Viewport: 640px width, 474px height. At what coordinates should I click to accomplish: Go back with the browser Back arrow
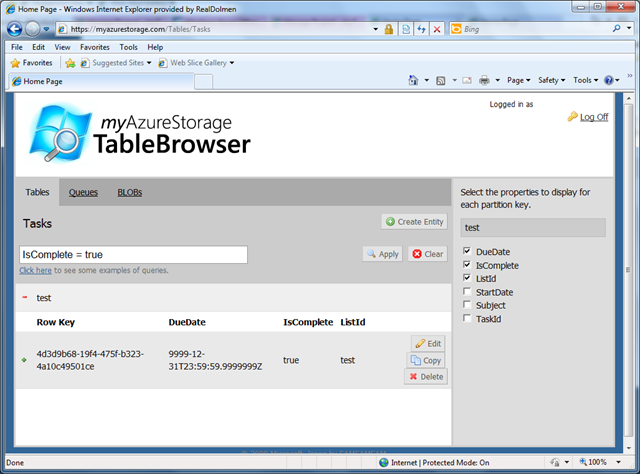pos(15,29)
